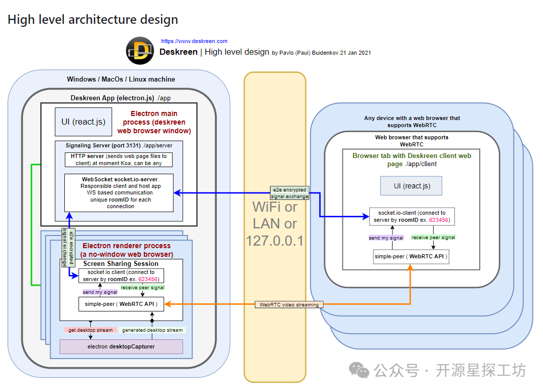The width and height of the screenshot is (543, 392).
Task: Click 'Any device with a web browser' label
Action: (x=412, y=122)
